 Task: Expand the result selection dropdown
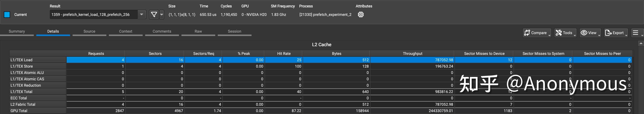[x=142, y=15]
